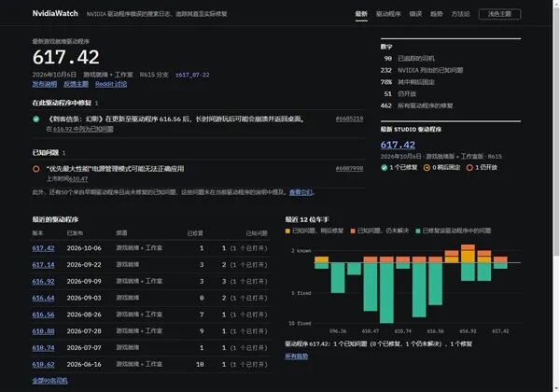
Task: Click the '232' known issues figure
Action: click(386, 70)
